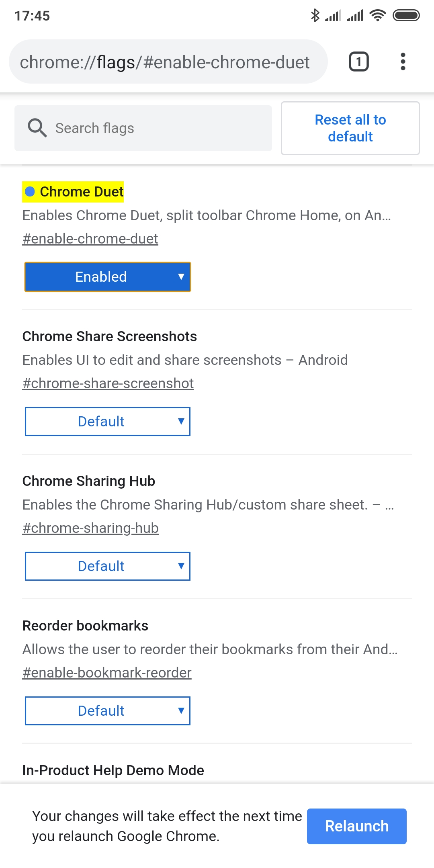
Task: Open the tab switcher showing 1 tab
Action: pyautogui.click(x=358, y=62)
